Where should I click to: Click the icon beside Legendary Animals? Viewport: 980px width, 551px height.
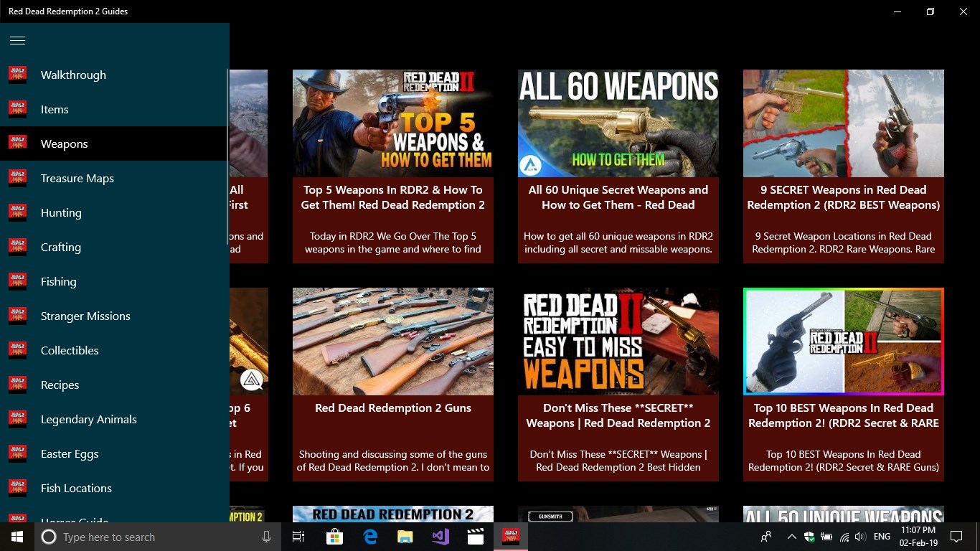pyautogui.click(x=17, y=419)
